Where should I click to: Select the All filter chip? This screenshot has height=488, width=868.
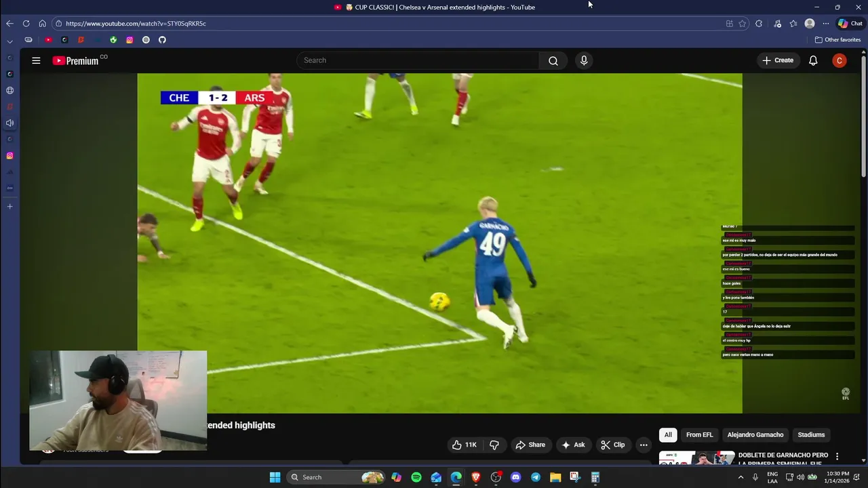pyautogui.click(x=668, y=434)
